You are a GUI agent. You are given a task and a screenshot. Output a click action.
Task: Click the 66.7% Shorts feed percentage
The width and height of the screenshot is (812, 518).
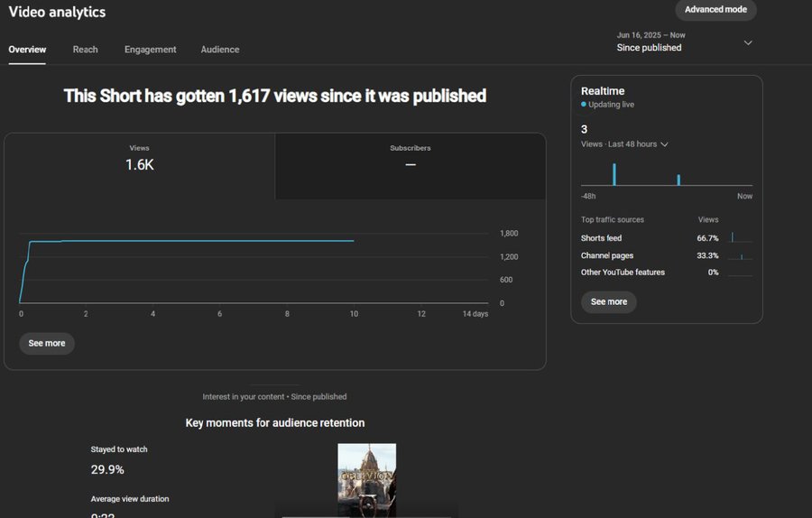pos(707,238)
